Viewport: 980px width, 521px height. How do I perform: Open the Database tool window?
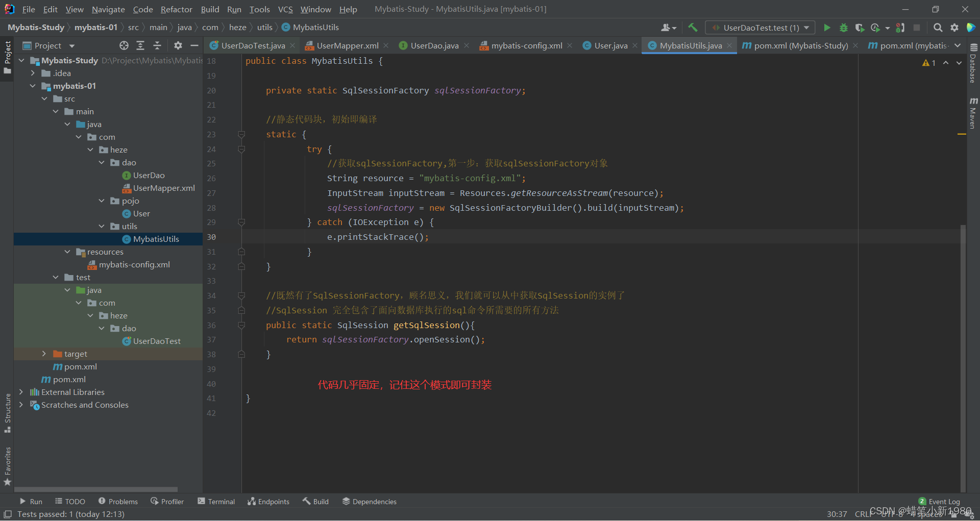pyautogui.click(x=973, y=63)
